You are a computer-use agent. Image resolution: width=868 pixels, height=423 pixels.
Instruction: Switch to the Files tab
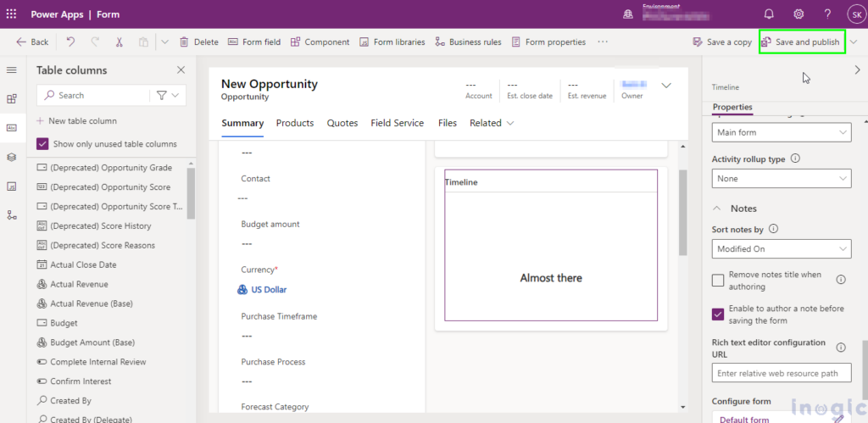pos(448,123)
